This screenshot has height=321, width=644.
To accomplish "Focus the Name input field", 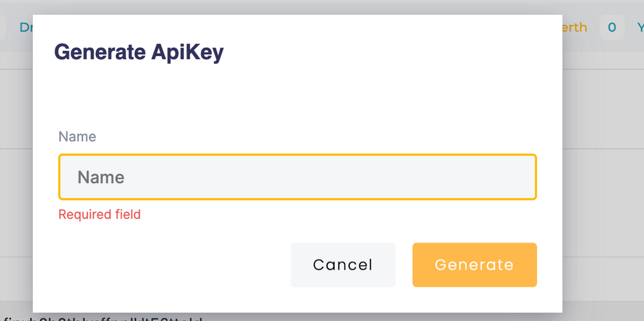I will click(x=298, y=177).
